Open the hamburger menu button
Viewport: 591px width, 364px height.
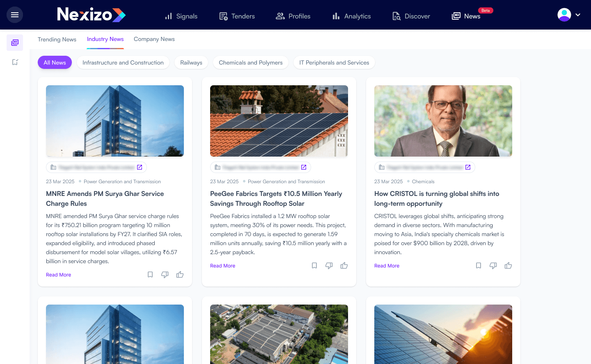pyautogui.click(x=15, y=15)
